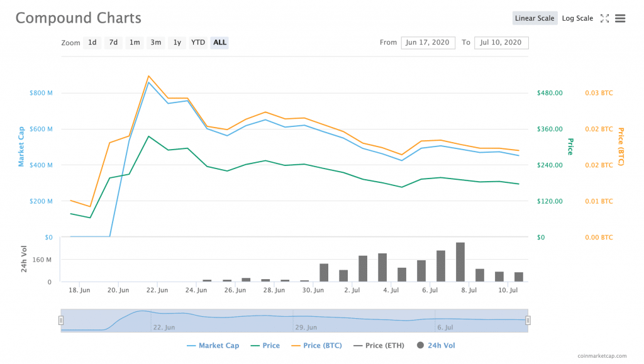Switch to Linear Scale

pos(535,18)
